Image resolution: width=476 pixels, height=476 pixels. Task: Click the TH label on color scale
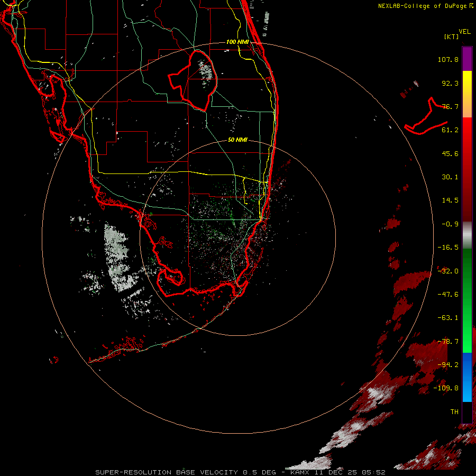click(454, 411)
